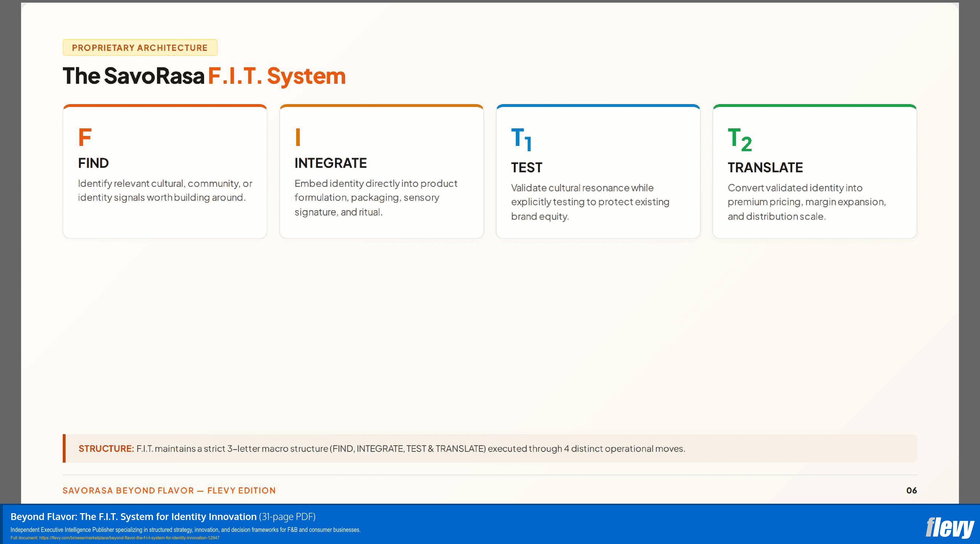Screen dimensions: 980x544
Task: Select the blue T1 letter glyph
Action: (521, 140)
